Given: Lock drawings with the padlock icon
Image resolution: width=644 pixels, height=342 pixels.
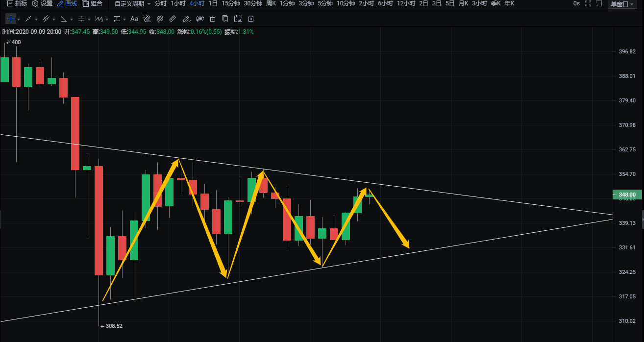Looking at the screenshot, I should (x=212, y=19).
